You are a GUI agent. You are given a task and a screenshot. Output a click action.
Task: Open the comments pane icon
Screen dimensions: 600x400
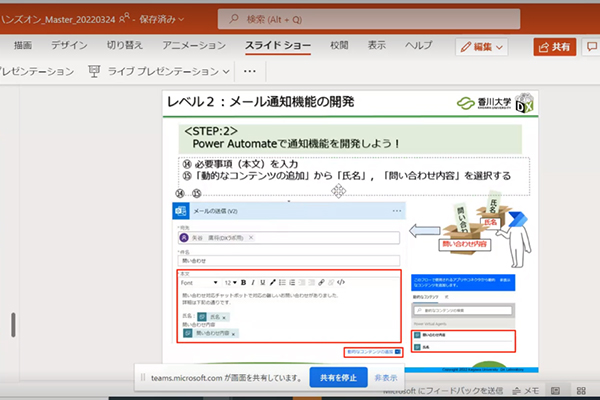pos(592,47)
